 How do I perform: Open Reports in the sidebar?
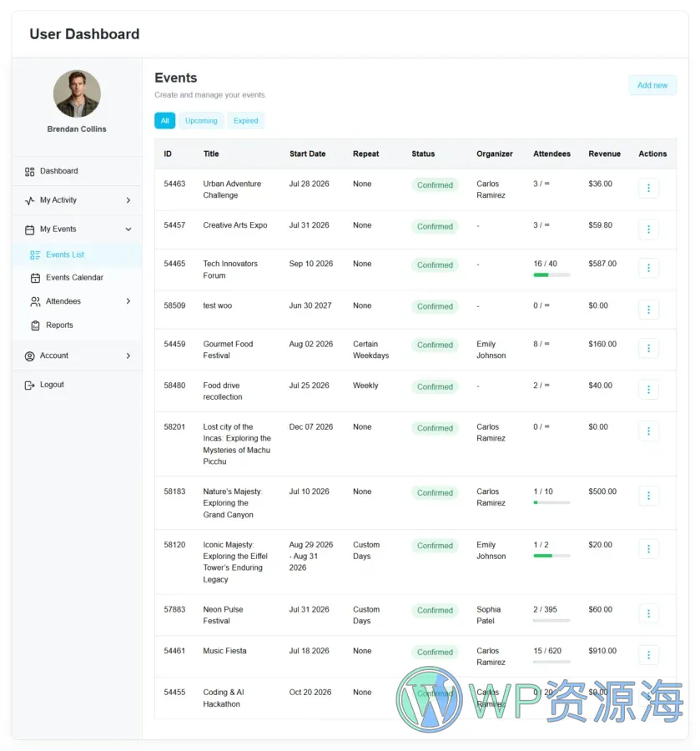tap(77, 325)
